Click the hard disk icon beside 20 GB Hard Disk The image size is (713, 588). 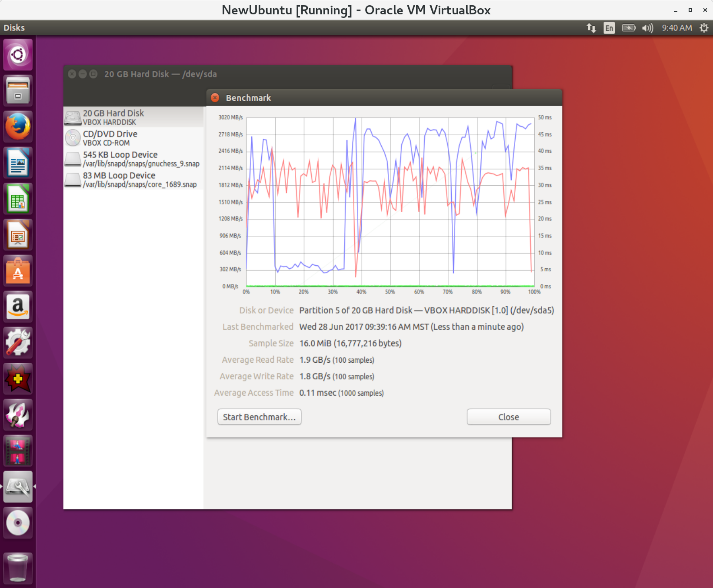[73, 117]
